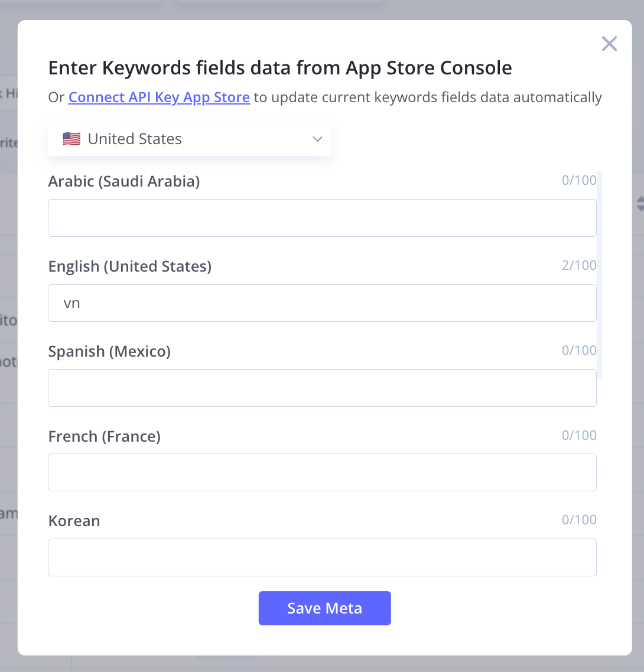Screen dimensions: 644x672
Task: Click the Arabic (Saudi Arabia) field label
Action: (x=124, y=181)
